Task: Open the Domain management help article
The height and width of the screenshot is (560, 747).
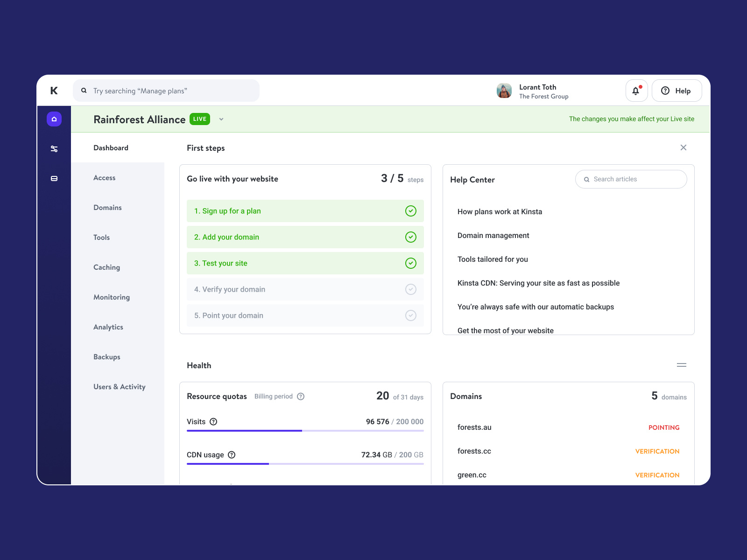Action: (493, 235)
